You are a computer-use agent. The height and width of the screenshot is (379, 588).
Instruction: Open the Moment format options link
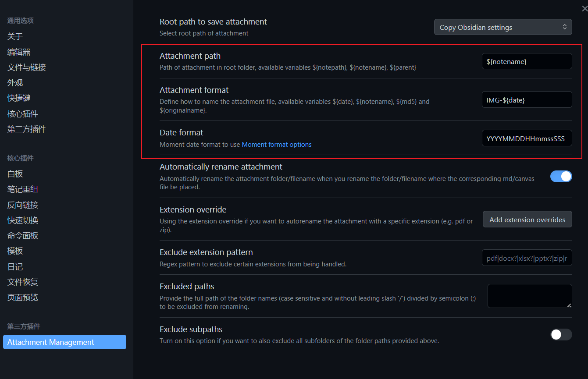pyautogui.click(x=277, y=145)
